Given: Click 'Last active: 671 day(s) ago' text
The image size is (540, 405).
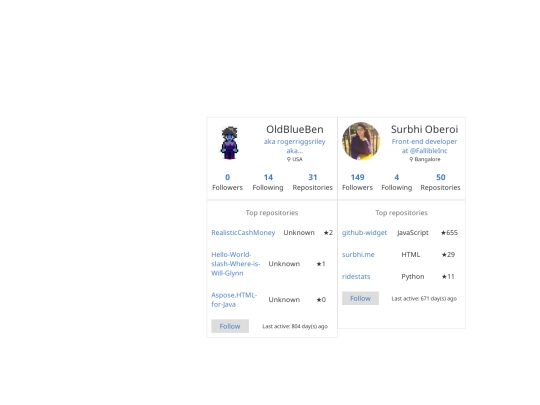Looking at the screenshot, I should click(x=424, y=299).
